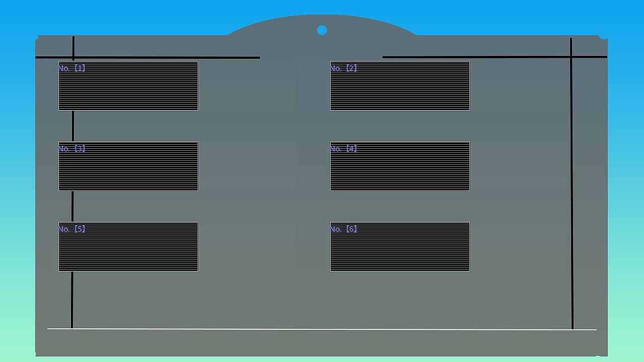Select save slot No. [4] thumbnail
Viewport: 644px width, 362px height.
click(x=400, y=166)
